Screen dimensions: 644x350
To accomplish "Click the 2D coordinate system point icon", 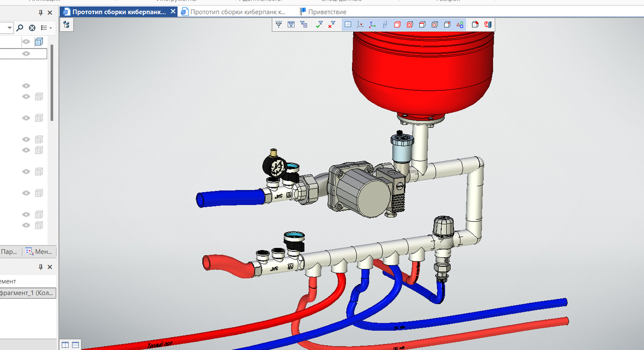I will coord(360,25).
